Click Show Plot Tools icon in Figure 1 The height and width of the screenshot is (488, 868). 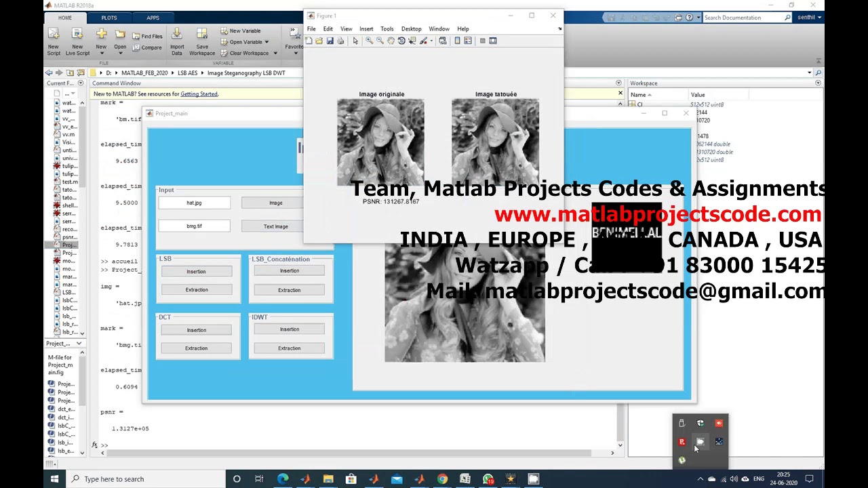click(x=493, y=41)
